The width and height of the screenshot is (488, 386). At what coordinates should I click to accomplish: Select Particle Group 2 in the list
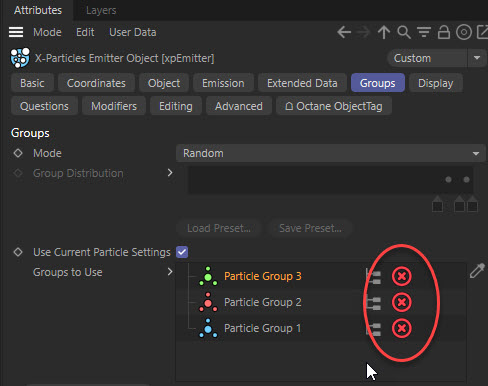click(x=263, y=302)
